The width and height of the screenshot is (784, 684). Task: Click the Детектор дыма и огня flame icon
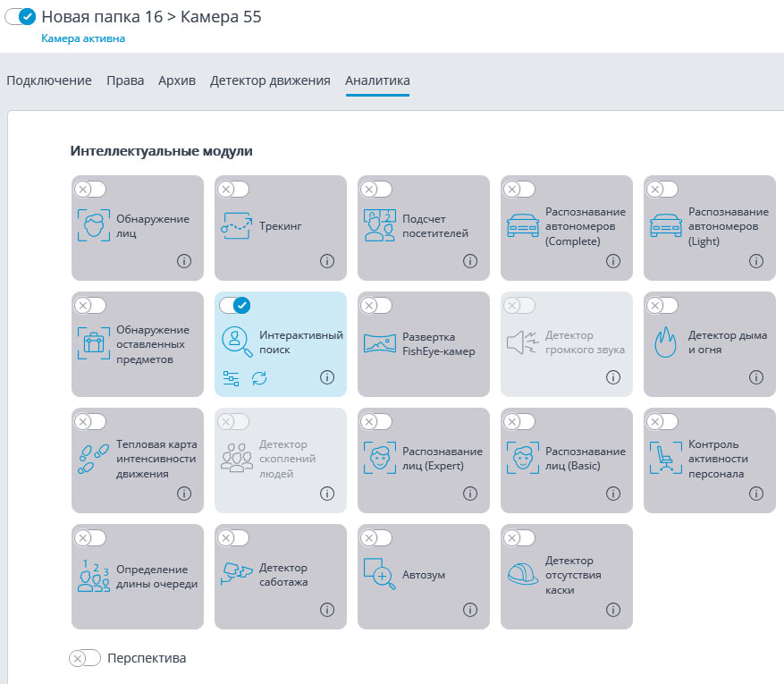(666, 342)
